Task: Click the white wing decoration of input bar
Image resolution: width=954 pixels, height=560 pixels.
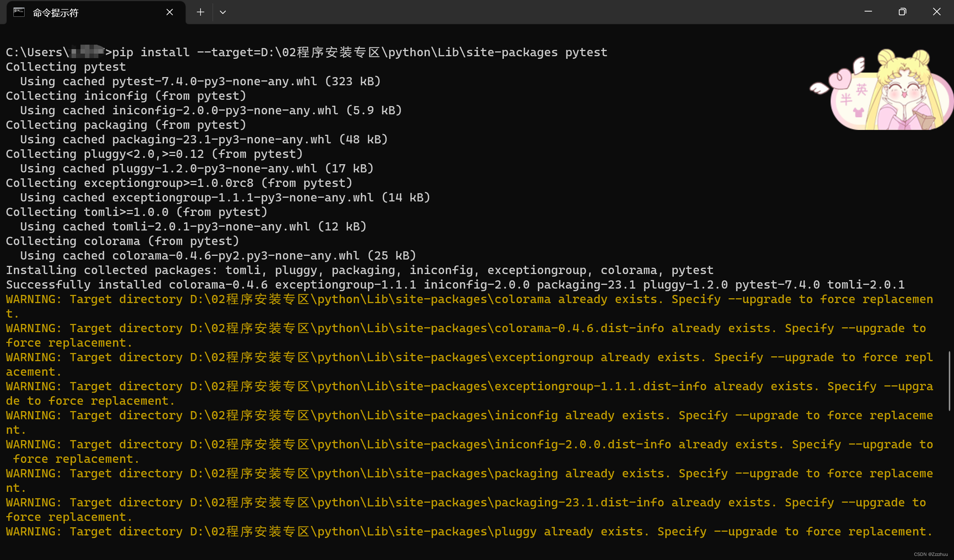Action: pos(818,88)
